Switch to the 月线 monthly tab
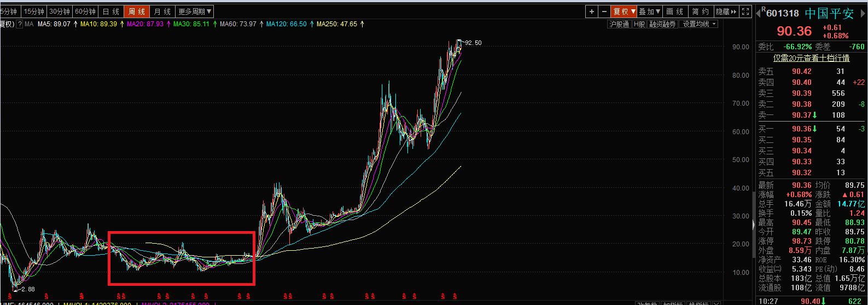The height and width of the screenshot is (305, 868). [x=162, y=11]
